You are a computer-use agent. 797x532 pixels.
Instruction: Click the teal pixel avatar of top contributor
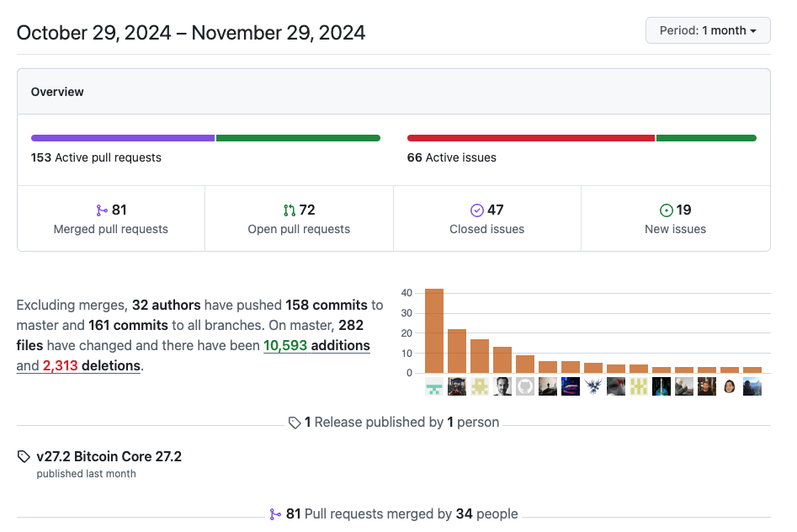tap(434, 386)
